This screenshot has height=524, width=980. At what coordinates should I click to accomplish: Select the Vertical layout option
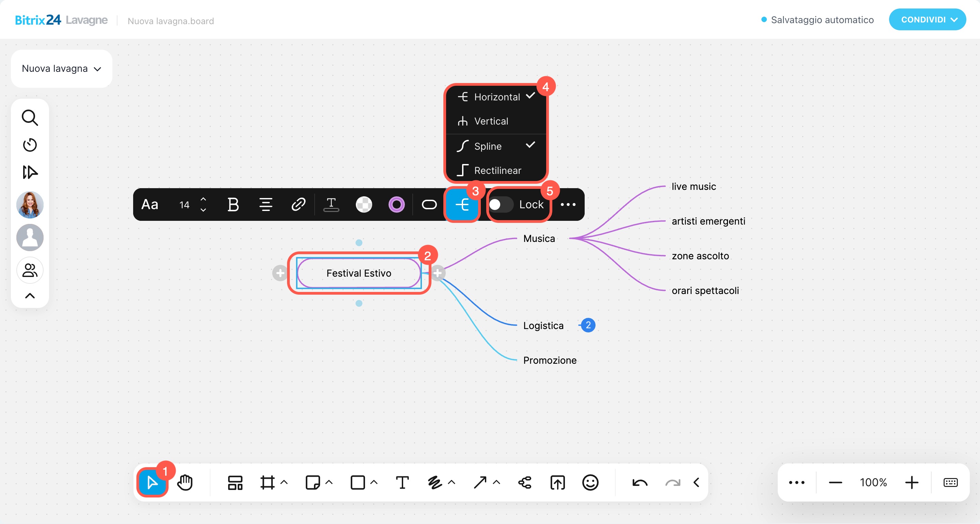coord(491,121)
